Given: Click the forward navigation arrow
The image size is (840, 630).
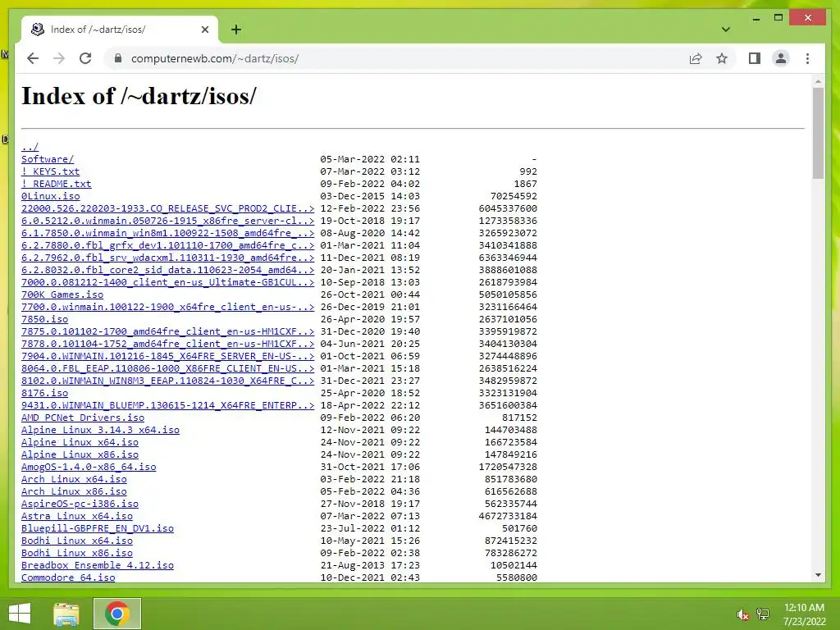Looking at the screenshot, I should click(x=59, y=58).
